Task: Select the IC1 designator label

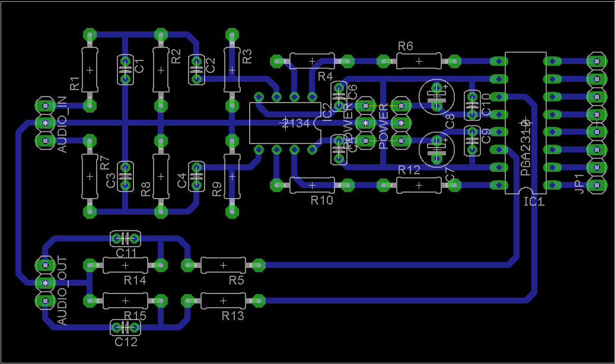Action: tap(534, 202)
